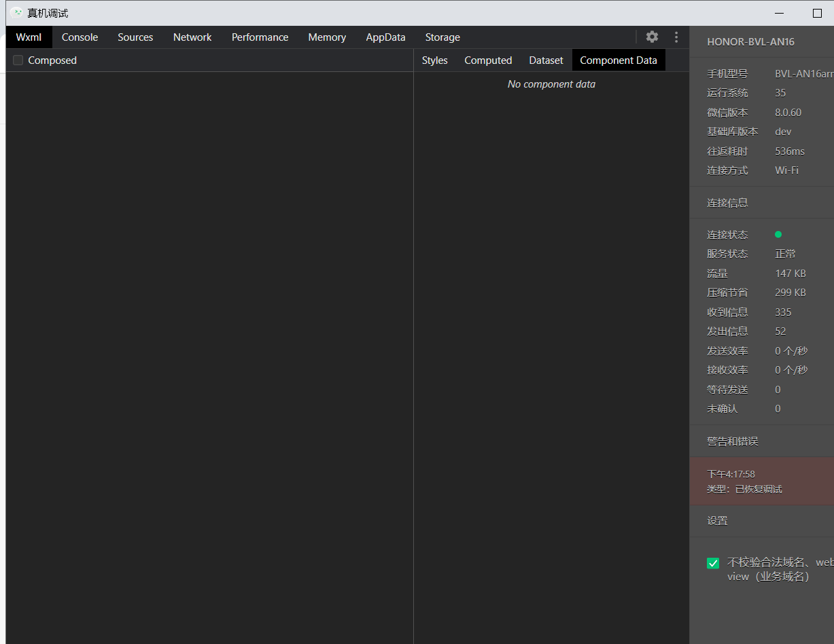Switch to the Network tab
This screenshot has height=644, width=834.
(192, 37)
